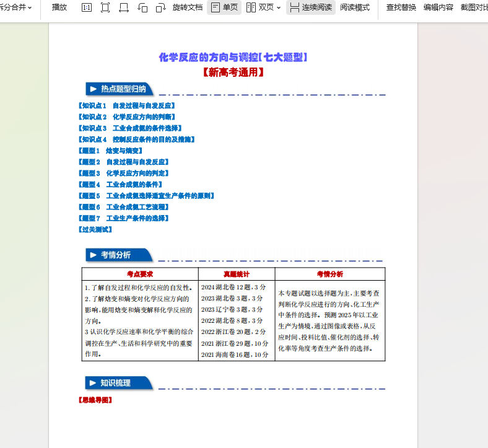Open link 题型7 工业生产条件的选择
Image resolution: width=488 pixels, height=448 pixels.
coord(124,218)
